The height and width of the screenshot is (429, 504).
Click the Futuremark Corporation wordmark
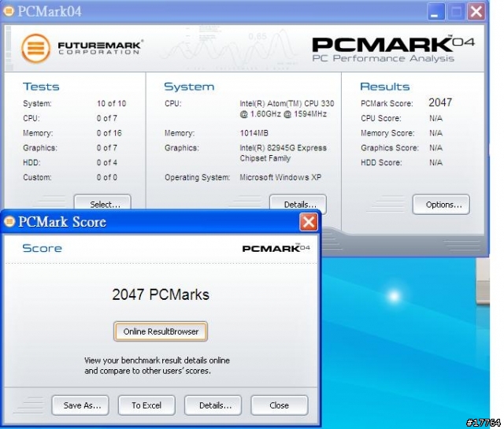click(x=100, y=47)
